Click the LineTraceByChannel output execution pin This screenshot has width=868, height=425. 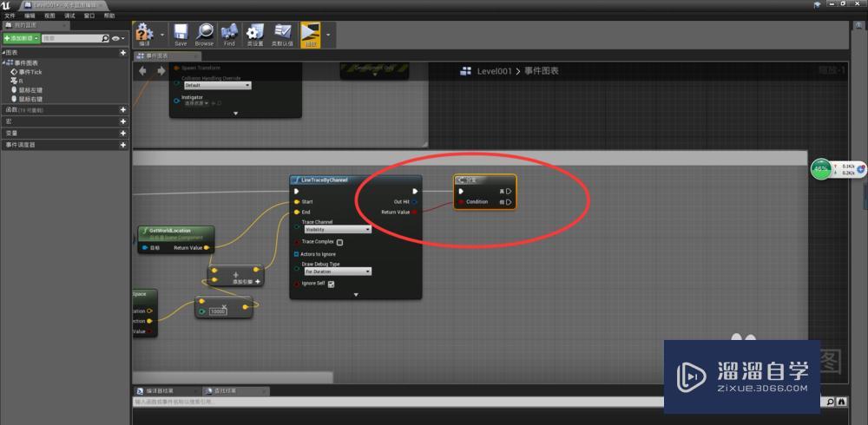click(415, 192)
